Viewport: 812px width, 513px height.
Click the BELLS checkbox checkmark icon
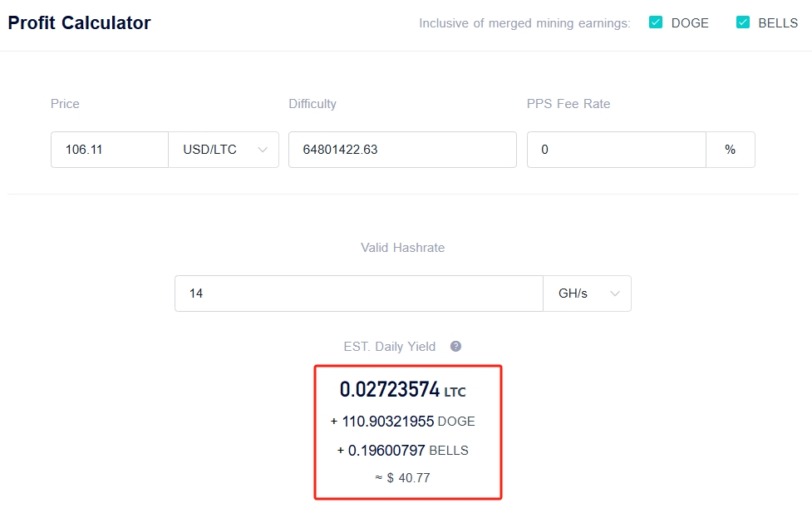coord(742,22)
